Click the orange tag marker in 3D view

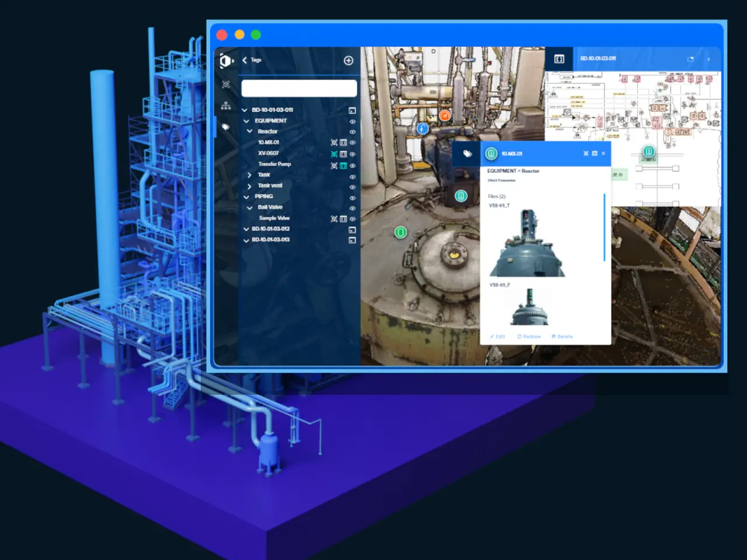point(445,116)
